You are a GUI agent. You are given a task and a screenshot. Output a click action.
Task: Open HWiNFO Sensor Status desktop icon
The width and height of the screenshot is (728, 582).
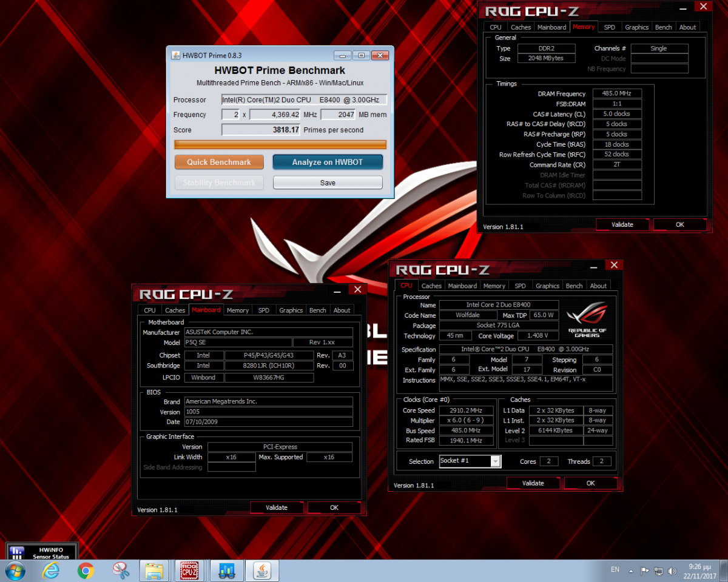point(42,551)
